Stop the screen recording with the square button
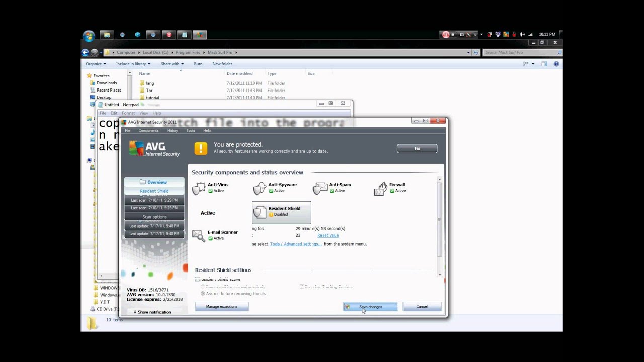 tap(453, 35)
